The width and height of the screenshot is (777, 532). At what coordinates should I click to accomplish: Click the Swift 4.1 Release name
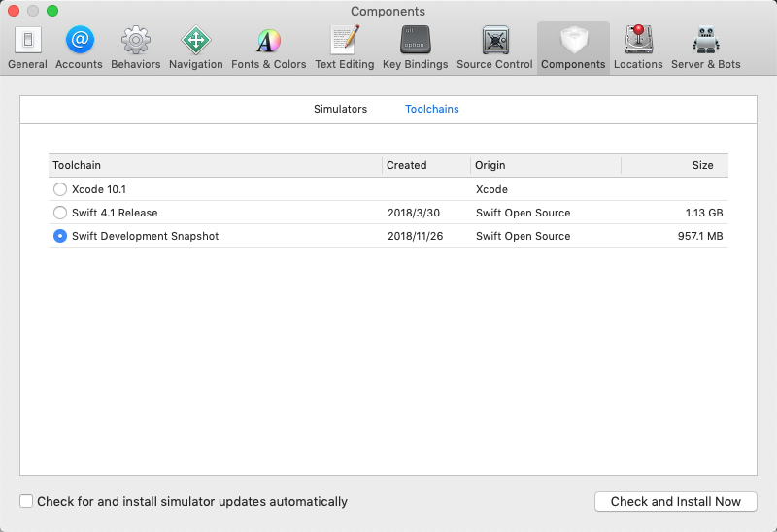point(115,213)
